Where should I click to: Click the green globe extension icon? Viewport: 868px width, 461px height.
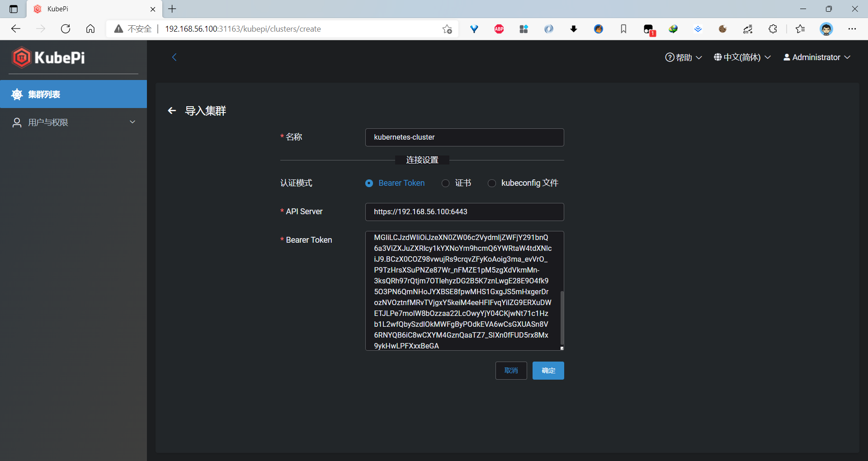[673, 29]
